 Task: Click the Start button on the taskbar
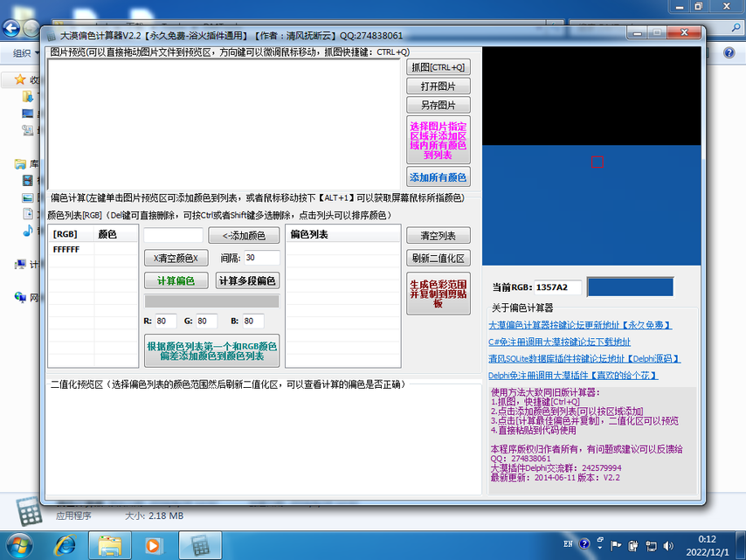[x=19, y=546]
